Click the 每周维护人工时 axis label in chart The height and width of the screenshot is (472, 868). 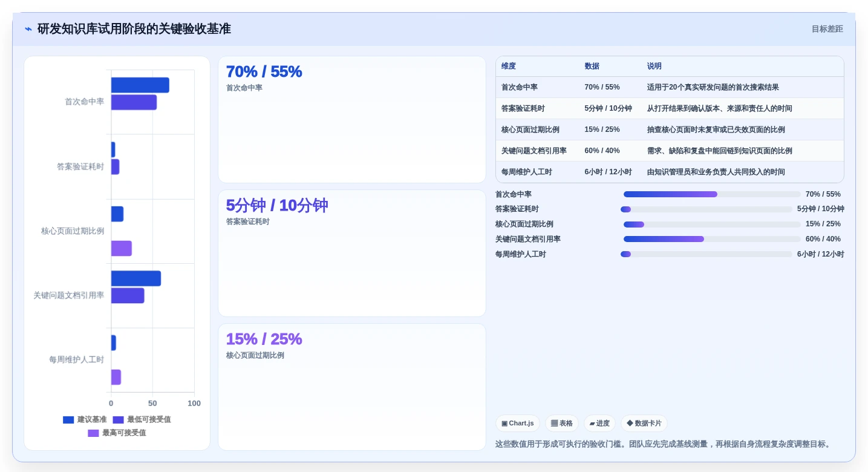pyautogui.click(x=76, y=359)
